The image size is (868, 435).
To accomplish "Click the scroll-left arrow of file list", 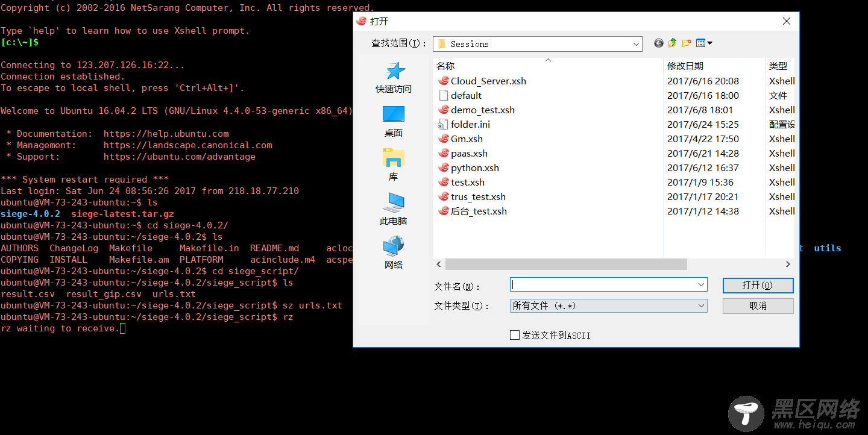I will (439, 264).
